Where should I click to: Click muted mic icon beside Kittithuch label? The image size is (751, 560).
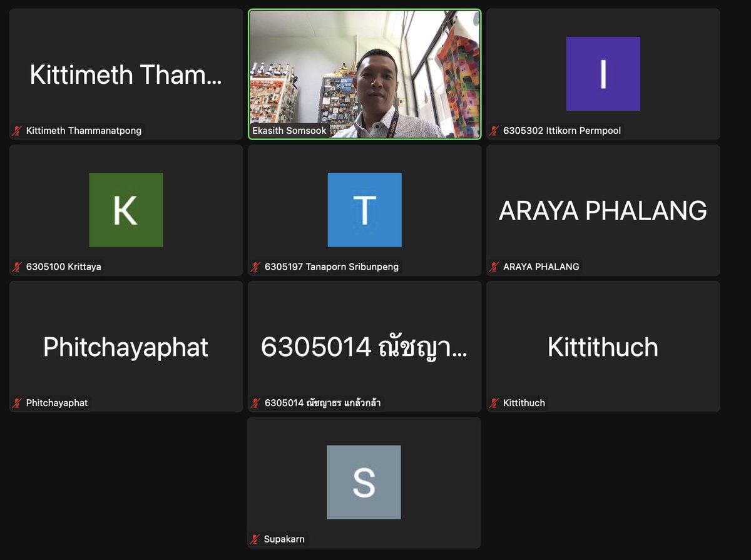coord(494,403)
